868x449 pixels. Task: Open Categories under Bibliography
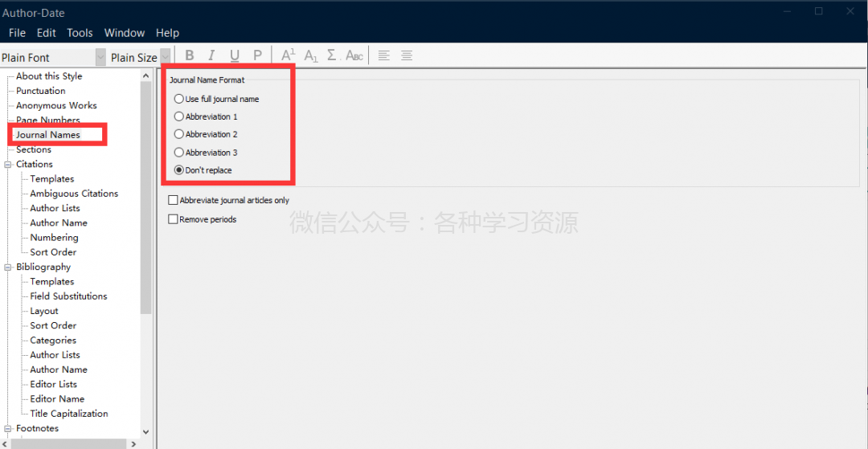[x=53, y=341]
